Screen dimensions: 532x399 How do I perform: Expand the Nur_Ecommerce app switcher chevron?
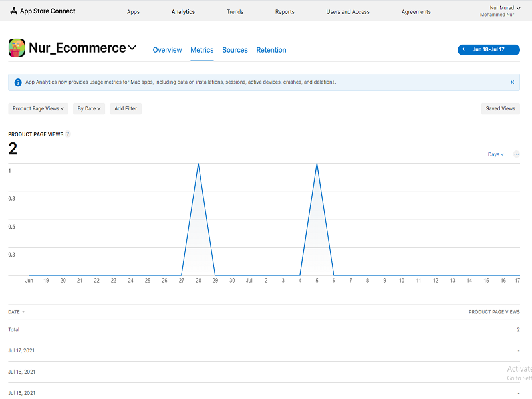[132, 48]
